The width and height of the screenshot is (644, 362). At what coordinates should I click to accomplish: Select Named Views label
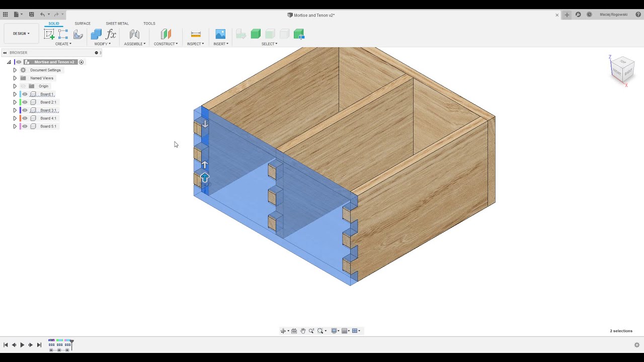click(42, 78)
